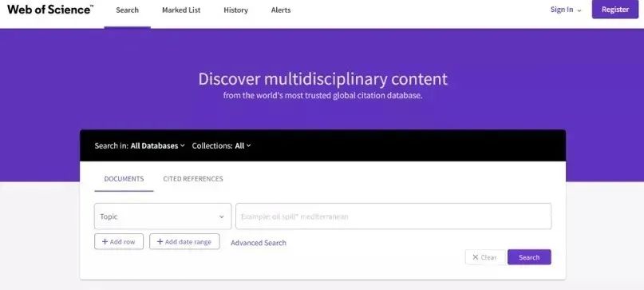The image size is (644, 290).
Task: Run the query with the Search button
Action: click(x=529, y=257)
